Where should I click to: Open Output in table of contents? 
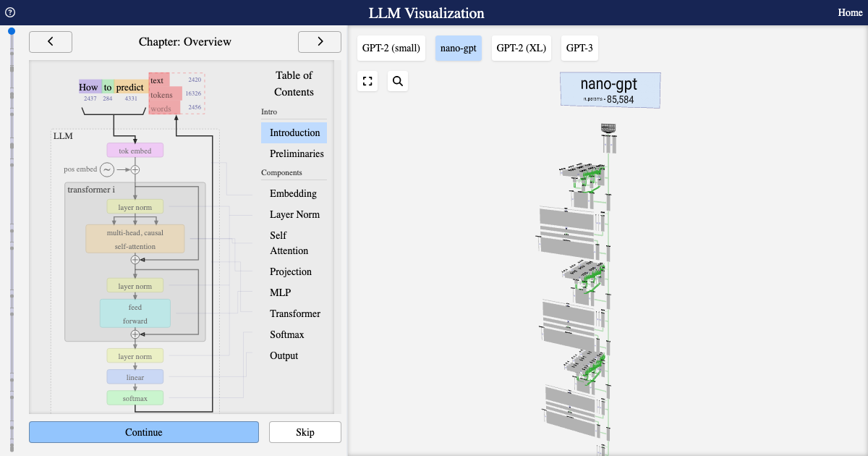284,355
